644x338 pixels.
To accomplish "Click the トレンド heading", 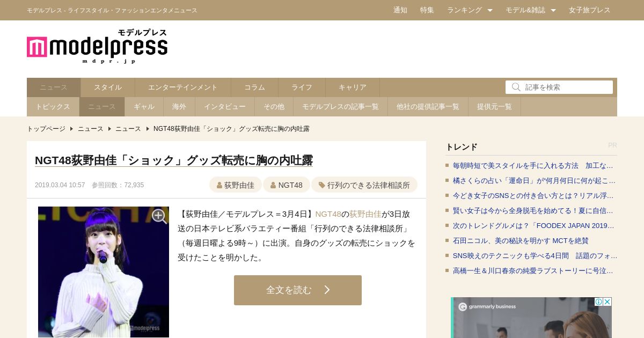I will pos(462,146).
